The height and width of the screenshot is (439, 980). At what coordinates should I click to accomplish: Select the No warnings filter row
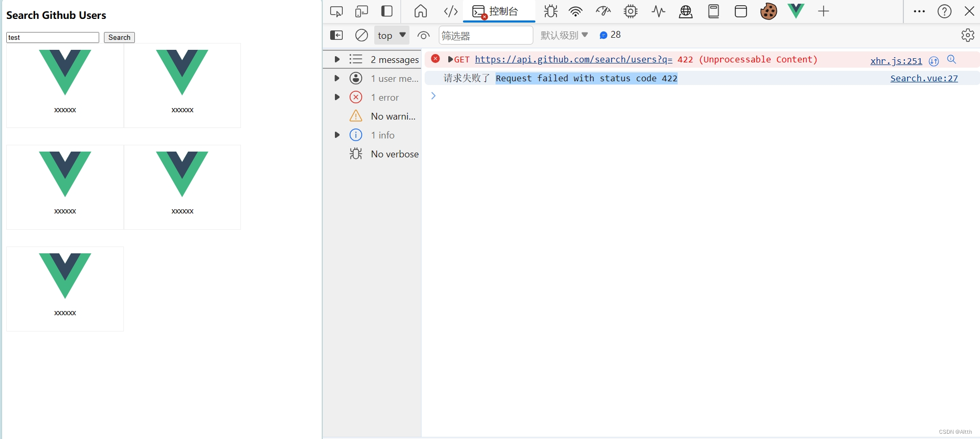[372, 116]
